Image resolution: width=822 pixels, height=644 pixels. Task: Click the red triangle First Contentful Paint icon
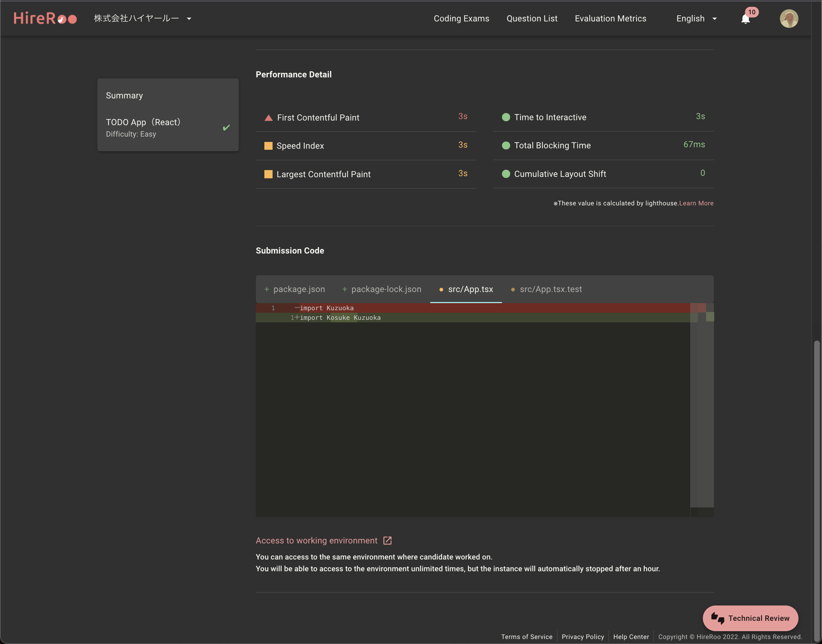(x=268, y=118)
